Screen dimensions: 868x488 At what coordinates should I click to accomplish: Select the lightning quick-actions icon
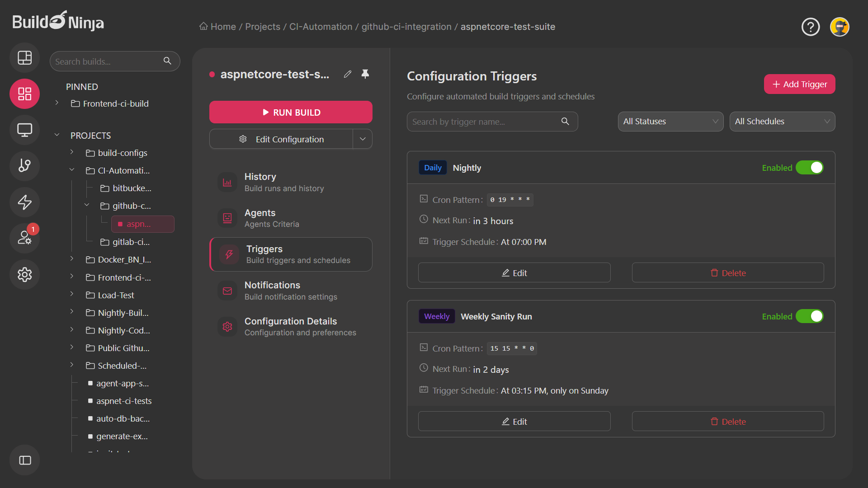click(24, 202)
